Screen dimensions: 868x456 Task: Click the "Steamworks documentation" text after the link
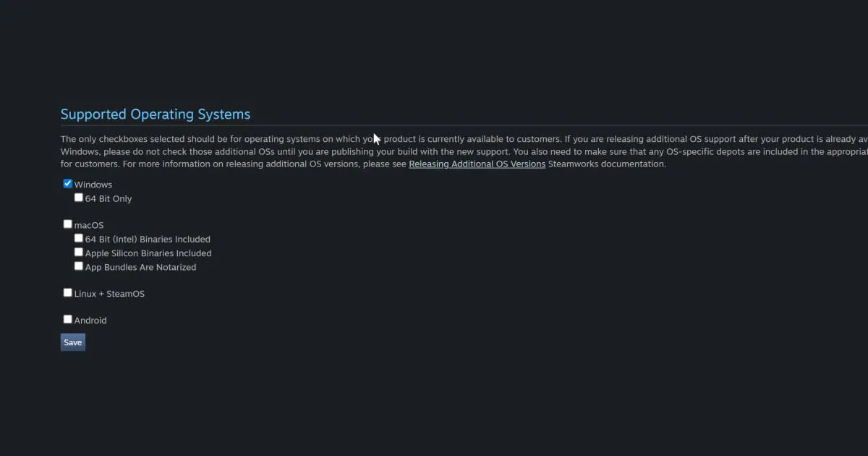pos(606,164)
